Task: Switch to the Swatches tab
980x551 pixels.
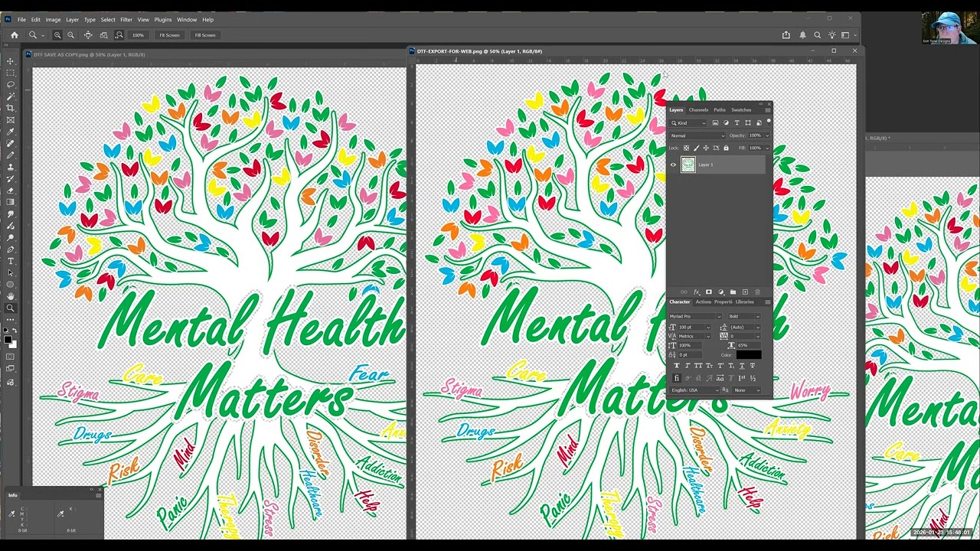Action: [741, 110]
